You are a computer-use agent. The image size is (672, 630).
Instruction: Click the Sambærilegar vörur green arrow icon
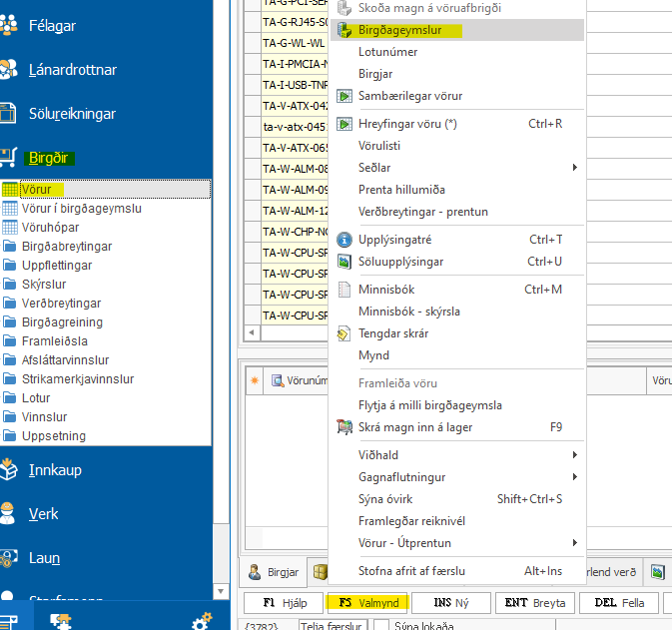click(x=344, y=96)
